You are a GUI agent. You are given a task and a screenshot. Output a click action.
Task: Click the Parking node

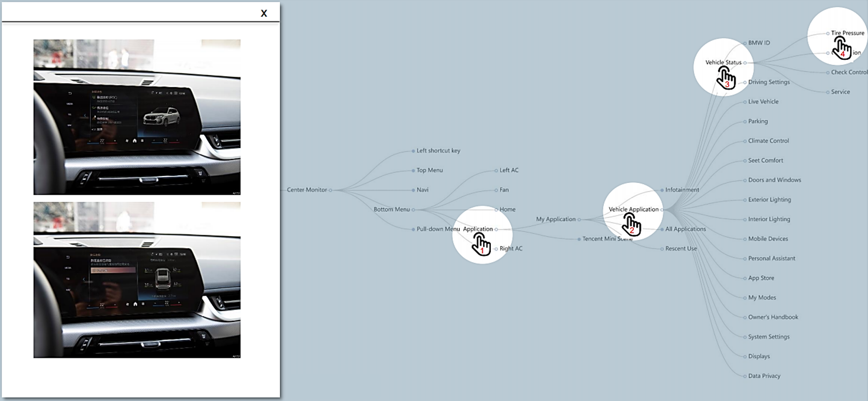(x=758, y=121)
